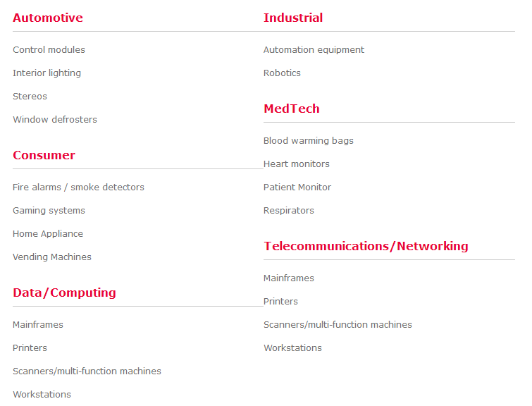Open the Window defrosters item

coord(55,120)
